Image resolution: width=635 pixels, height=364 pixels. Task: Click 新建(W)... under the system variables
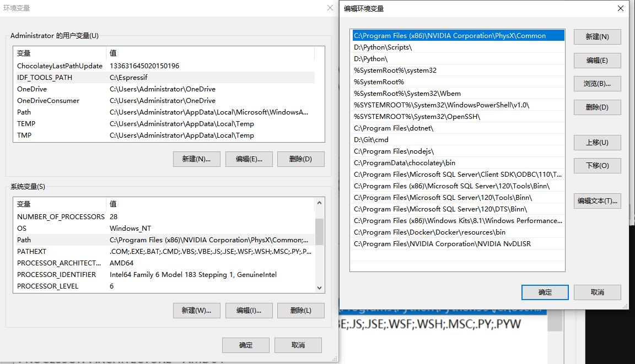(196, 311)
